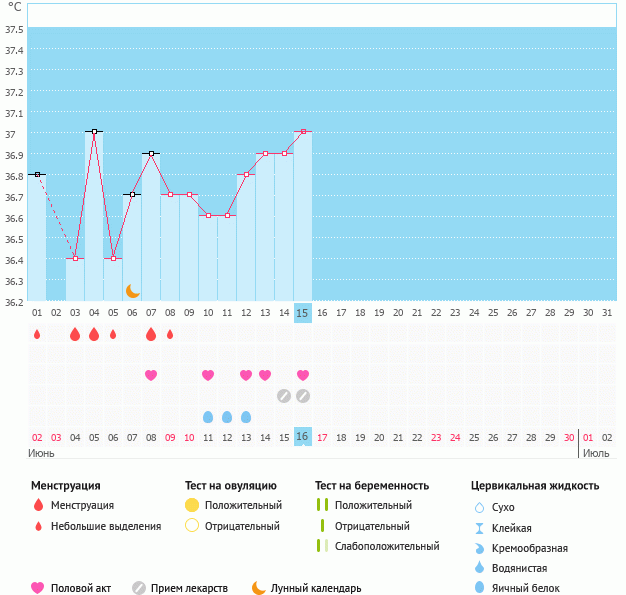
Task: Click the red drop beside 'Менструация' legend item
Action: [38, 506]
